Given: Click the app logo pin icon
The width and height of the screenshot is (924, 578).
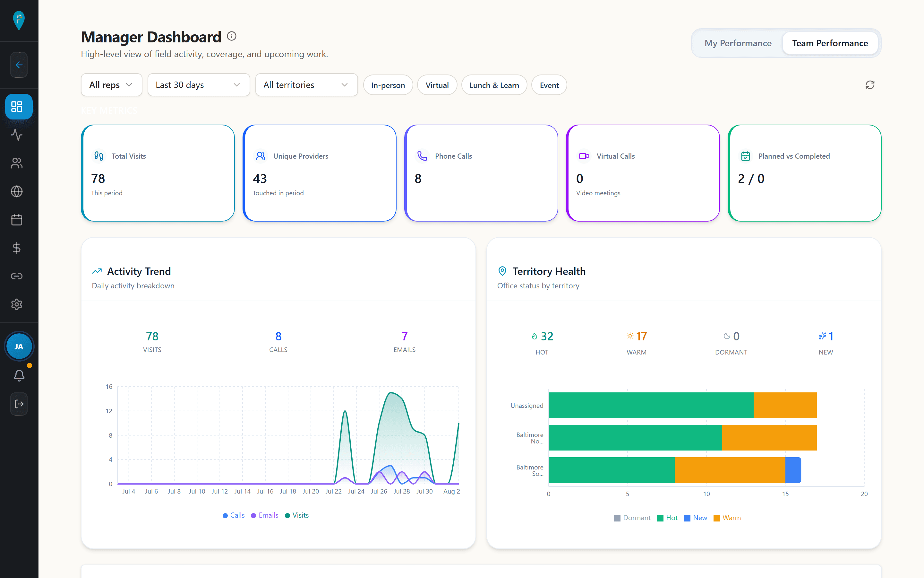Looking at the screenshot, I should (19, 20).
